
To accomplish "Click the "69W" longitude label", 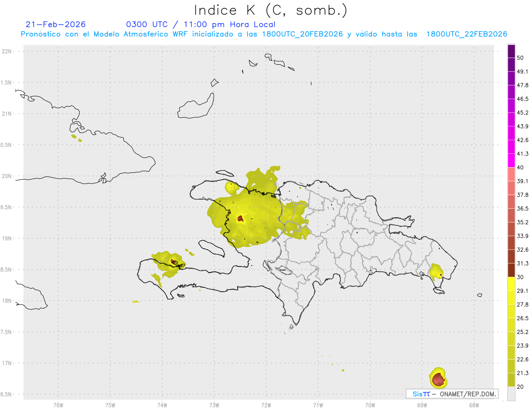I will (422, 405).
